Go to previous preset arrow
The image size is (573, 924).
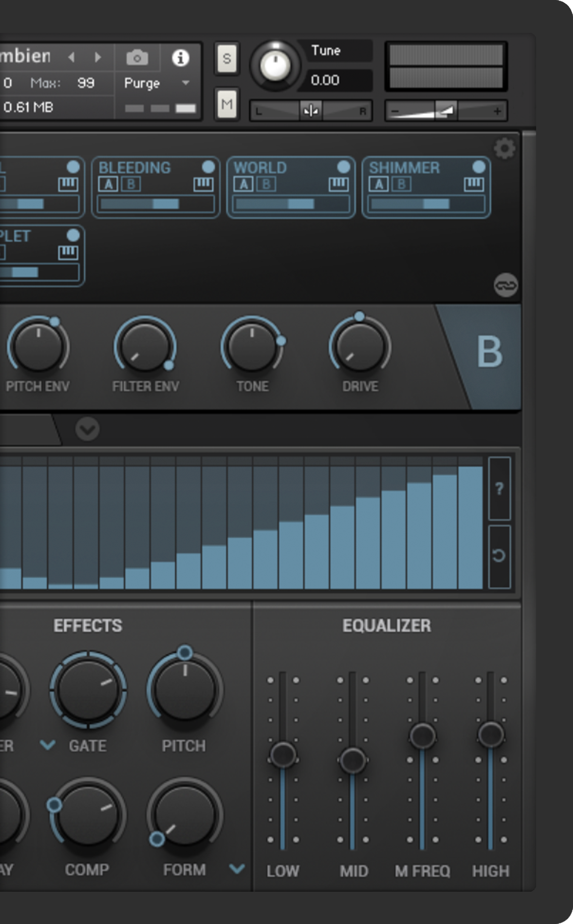pos(72,57)
